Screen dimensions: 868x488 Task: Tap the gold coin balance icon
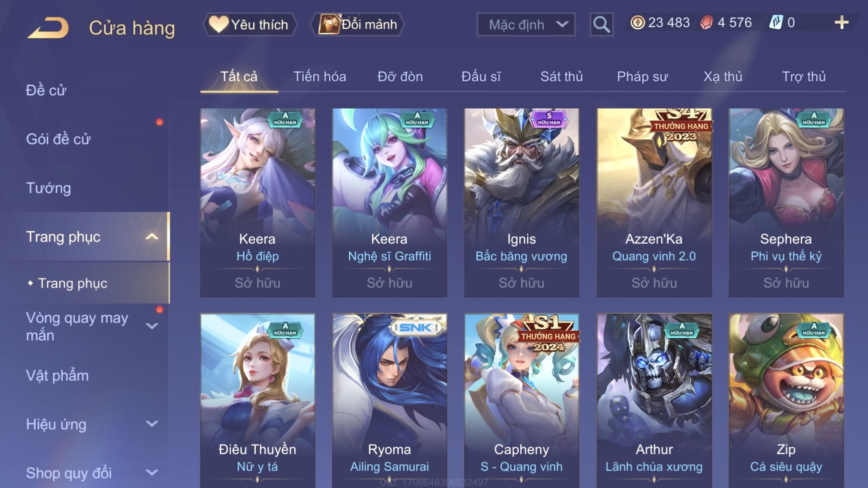coord(637,22)
